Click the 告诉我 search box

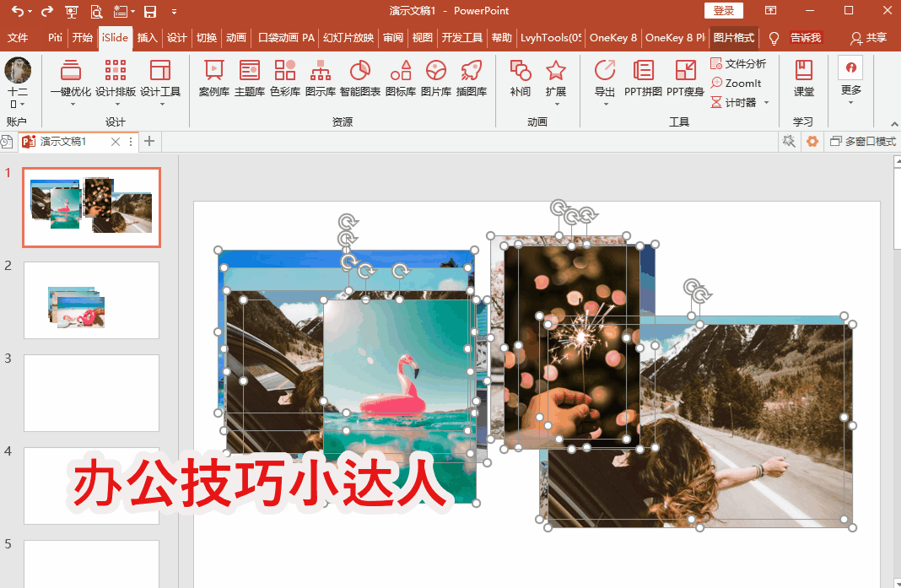pyautogui.click(x=806, y=37)
